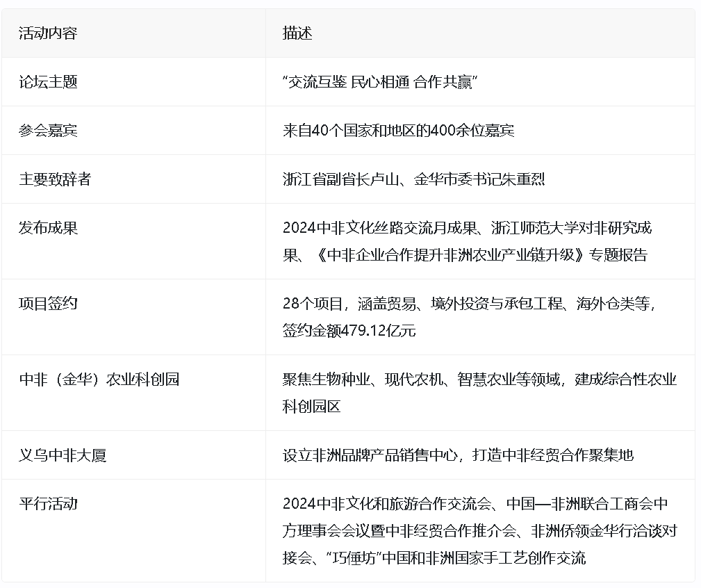
Task: Select the 义乌中非大厦 row label
Action: [63, 456]
